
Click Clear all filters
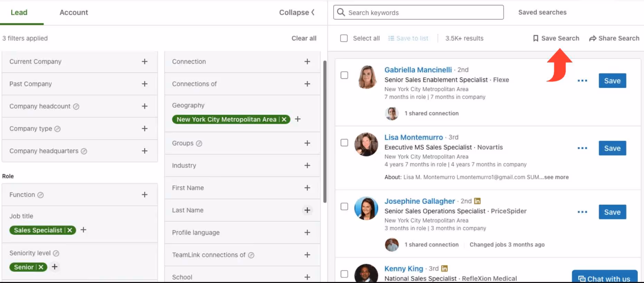[304, 38]
